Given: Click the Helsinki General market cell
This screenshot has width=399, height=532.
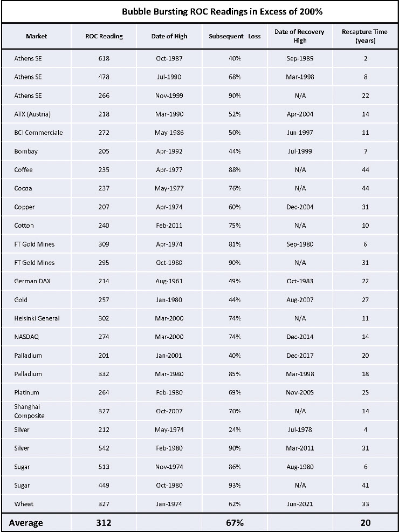Looking at the screenshot, I should tap(37, 318).
